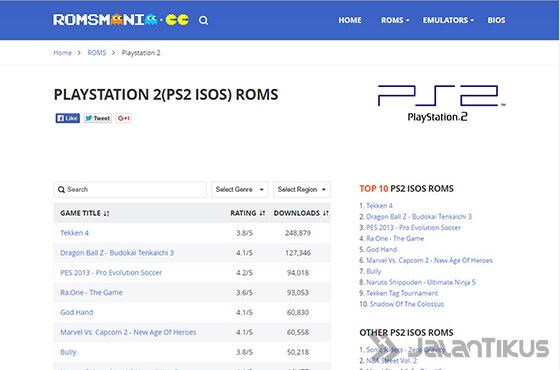This screenshot has height=370, width=560.
Task: Click the TOP 10 PS2 ISOS ROMS heading
Action: point(406,189)
